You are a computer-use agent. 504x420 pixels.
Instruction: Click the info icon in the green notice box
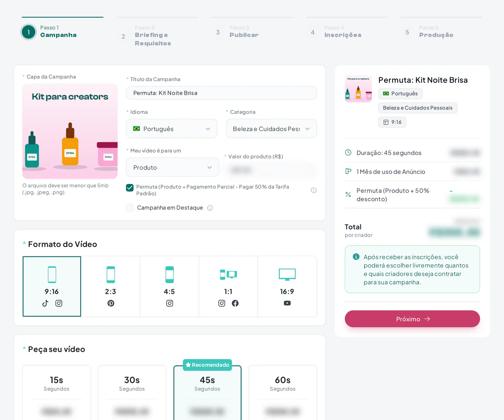point(356,256)
